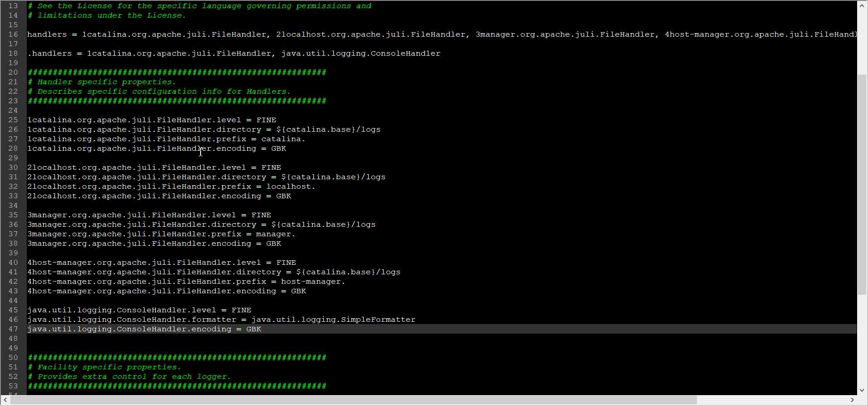Click the hash separator on line 20
Viewport: 868px width, 406px height.
(177, 72)
